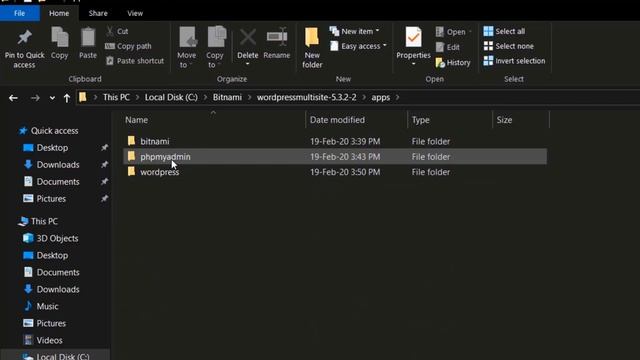Viewport: 640px width, 360px height.
Task: Select the wordpress folder
Action: [x=335, y=172]
